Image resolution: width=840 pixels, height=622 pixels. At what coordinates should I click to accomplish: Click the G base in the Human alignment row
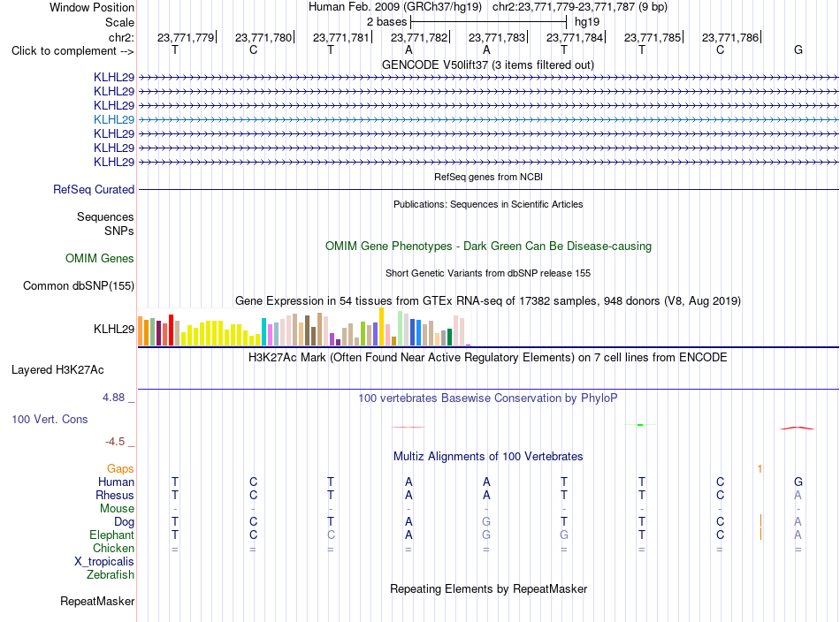click(x=798, y=482)
